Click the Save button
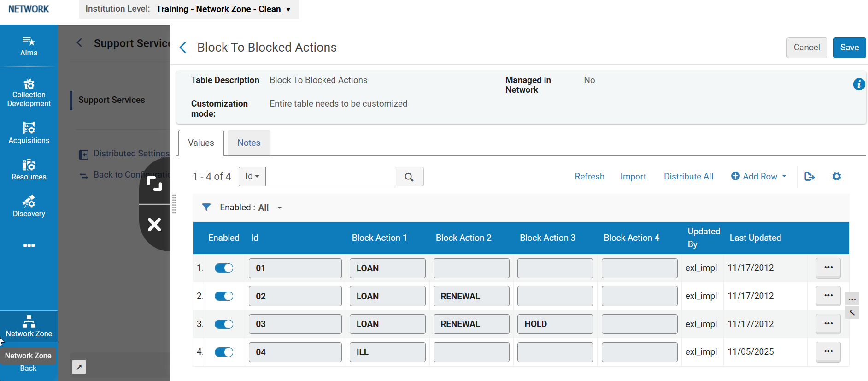The height and width of the screenshot is (381, 868). (x=849, y=48)
